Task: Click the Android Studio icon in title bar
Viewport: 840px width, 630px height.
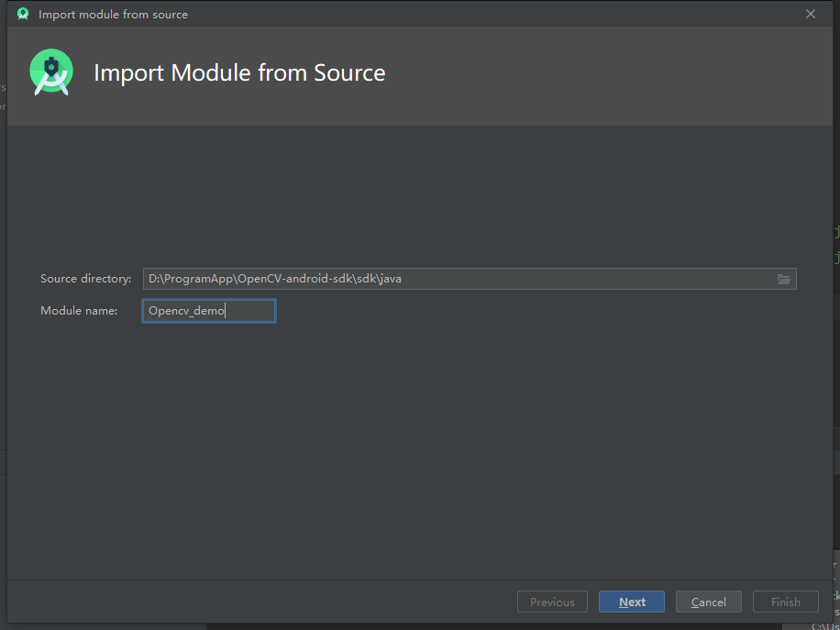Action: [x=23, y=14]
